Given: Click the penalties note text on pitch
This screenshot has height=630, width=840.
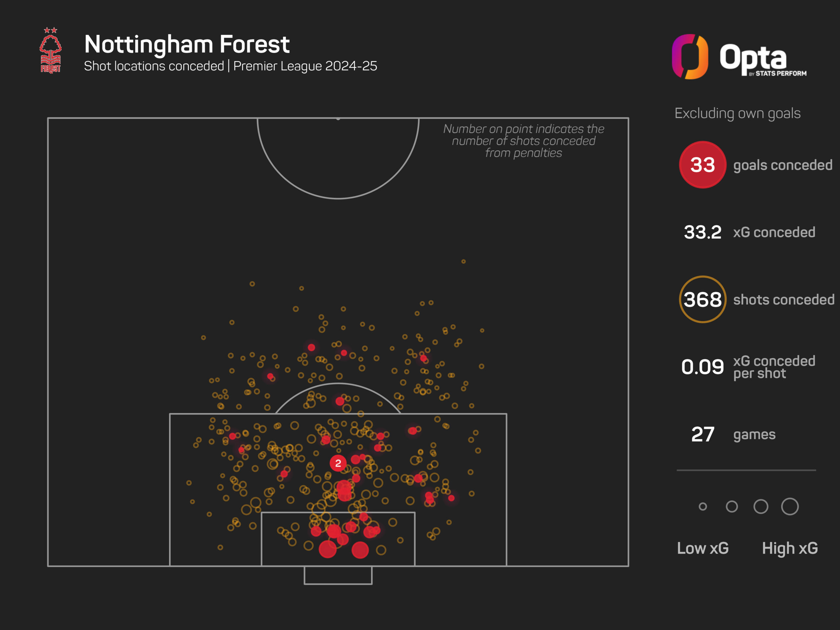Looking at the screenshot, I should [524, 141].
